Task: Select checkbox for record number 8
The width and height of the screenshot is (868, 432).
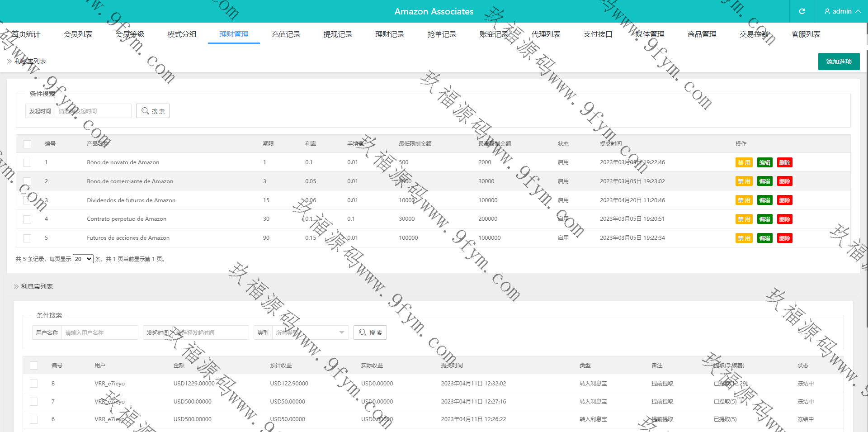Action: pyautogui.click(x=34, y=384)
